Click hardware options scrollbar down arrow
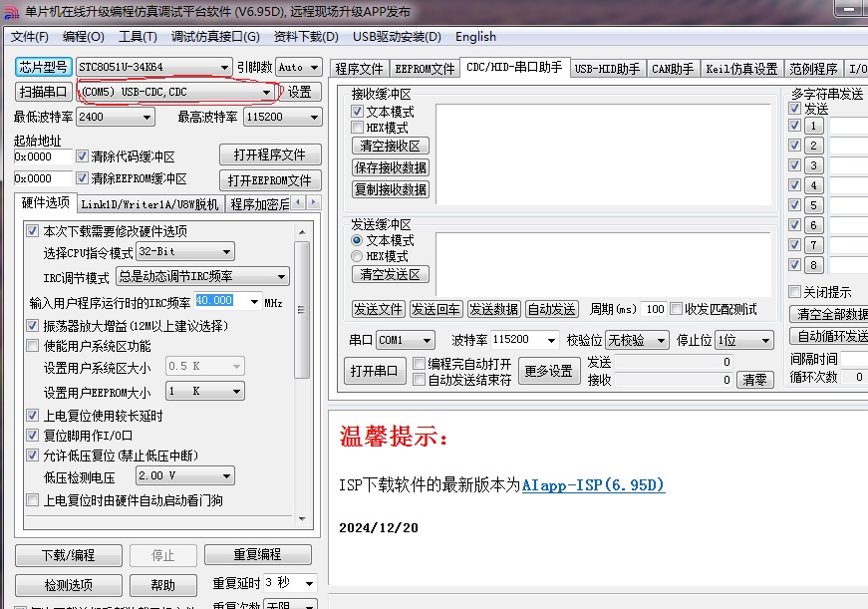868x609 pixels. [x=302, y=519]
